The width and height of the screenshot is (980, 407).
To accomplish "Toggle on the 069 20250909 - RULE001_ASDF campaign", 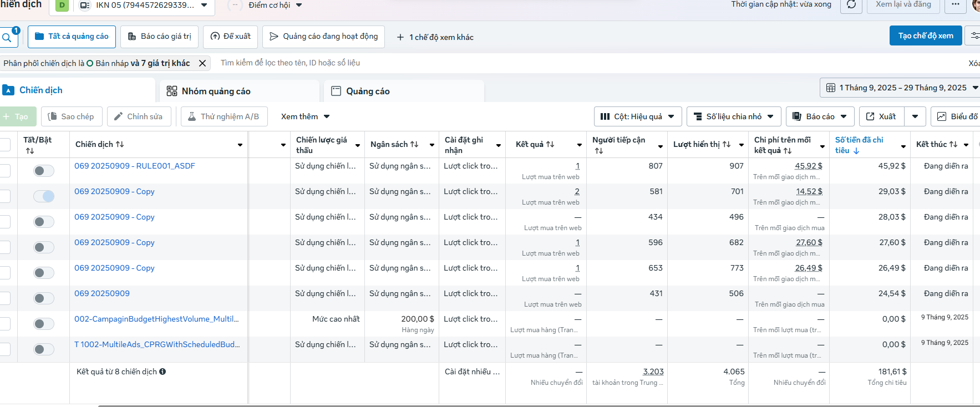I will [44, 171].
